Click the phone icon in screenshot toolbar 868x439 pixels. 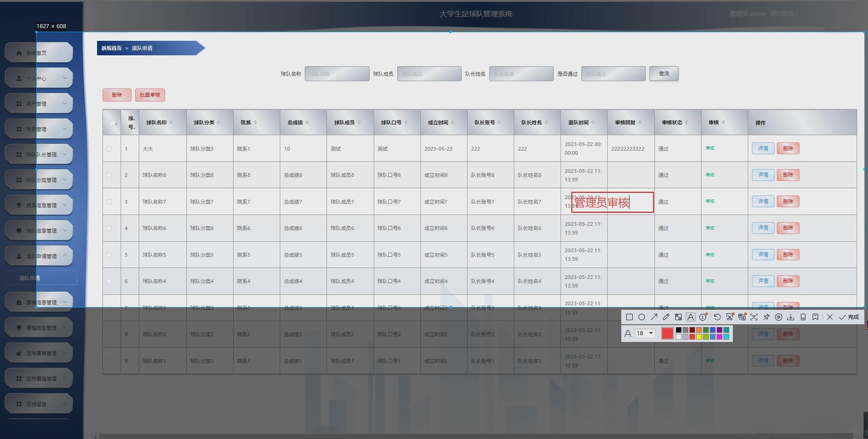803,317
